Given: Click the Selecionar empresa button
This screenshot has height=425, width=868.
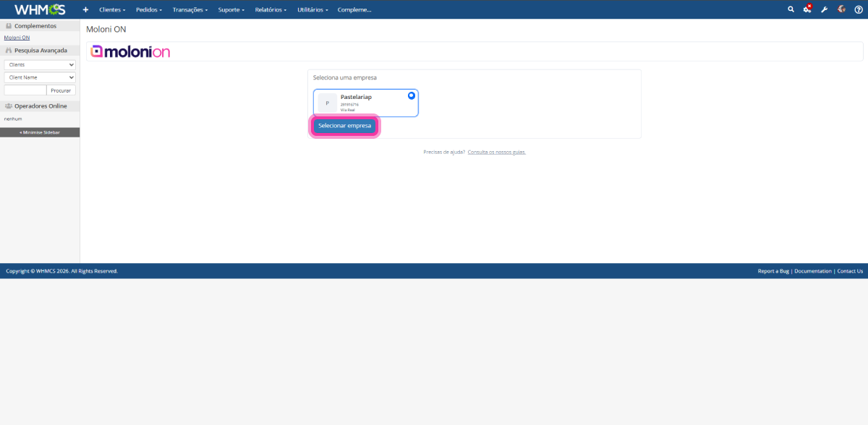Looking at the screenshot, I should click(344, 126).
